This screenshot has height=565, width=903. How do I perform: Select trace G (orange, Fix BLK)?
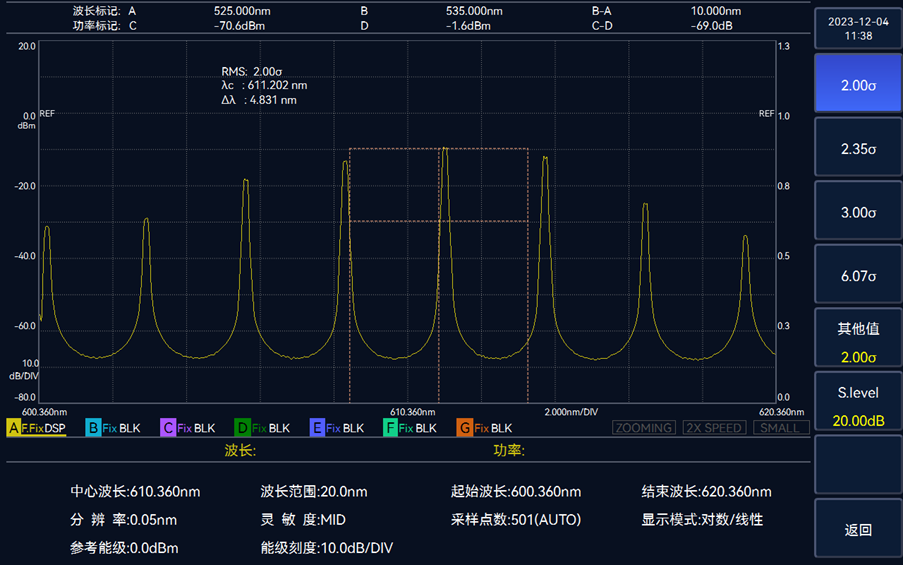pos(485,428)
